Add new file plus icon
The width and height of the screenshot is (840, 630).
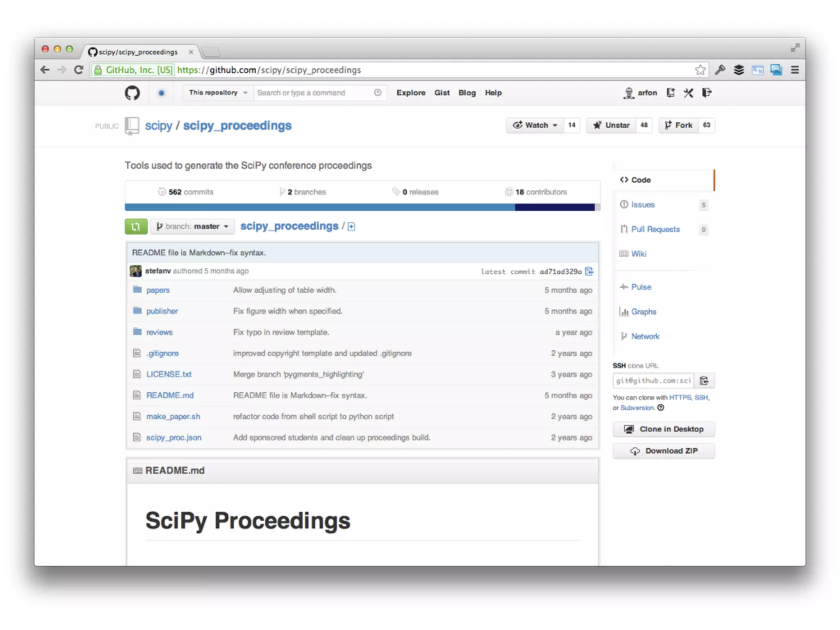click(x=352, y=227)
